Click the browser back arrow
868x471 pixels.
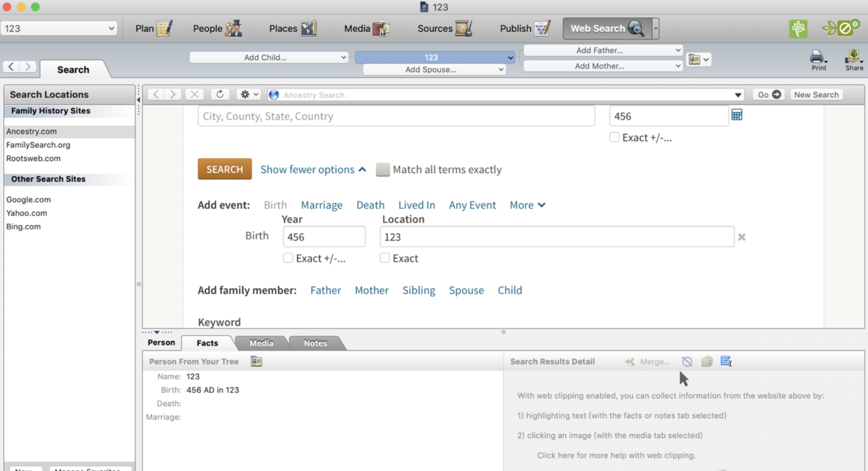pos(156,95)
